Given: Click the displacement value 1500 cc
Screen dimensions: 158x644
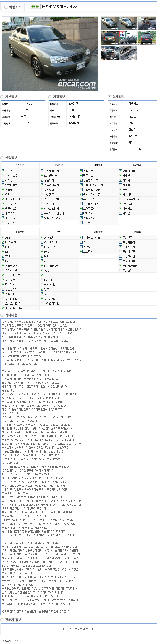Looking at the screenshot, I should coord(132,117).
